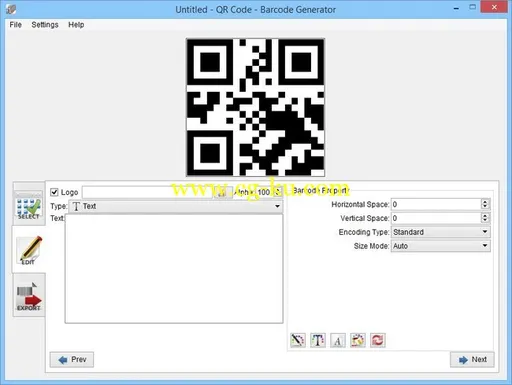
Task: Minimize the Barcode Generator window
Action: [x=456, y=8]
